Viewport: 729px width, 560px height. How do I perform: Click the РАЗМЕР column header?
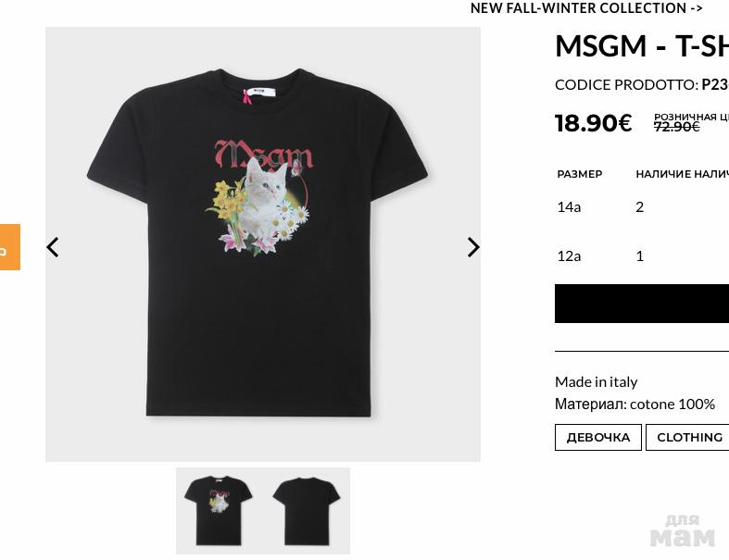(x=580, y=174)
